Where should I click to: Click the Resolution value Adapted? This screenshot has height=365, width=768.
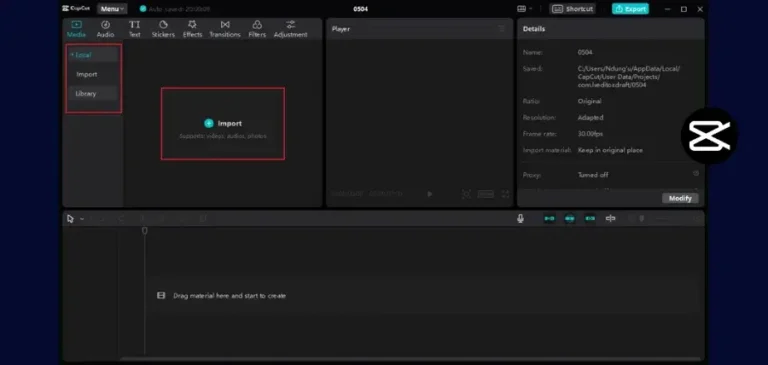tap(591, 118)
